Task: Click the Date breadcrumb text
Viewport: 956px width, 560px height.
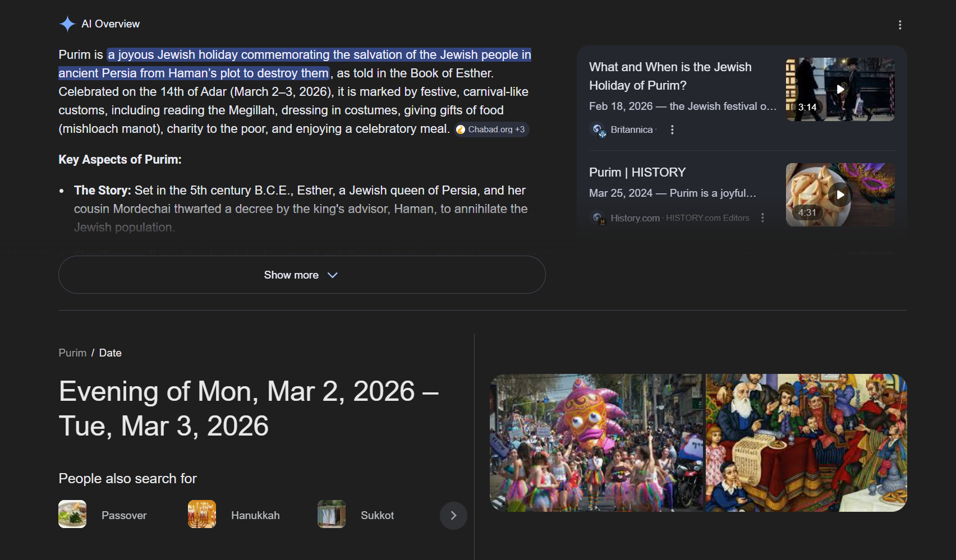Action: [111, 353]
